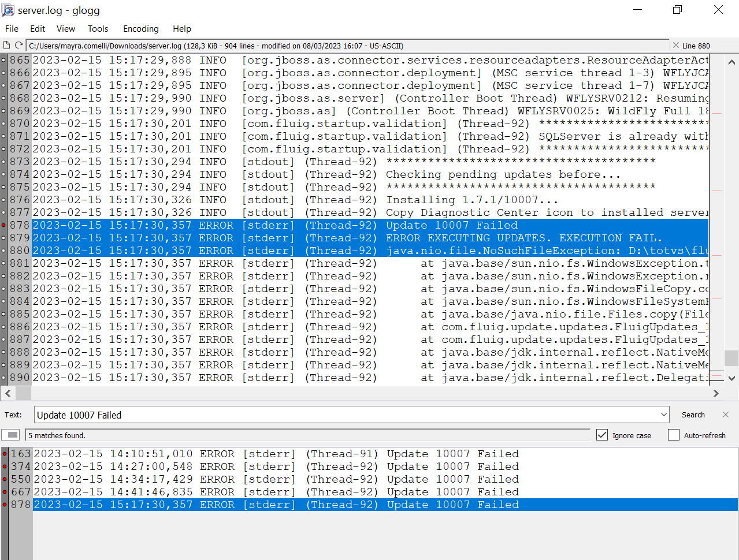Expand the search Text history dropdown
Screen dimensions: 739x560
click(x=663, y=415)
